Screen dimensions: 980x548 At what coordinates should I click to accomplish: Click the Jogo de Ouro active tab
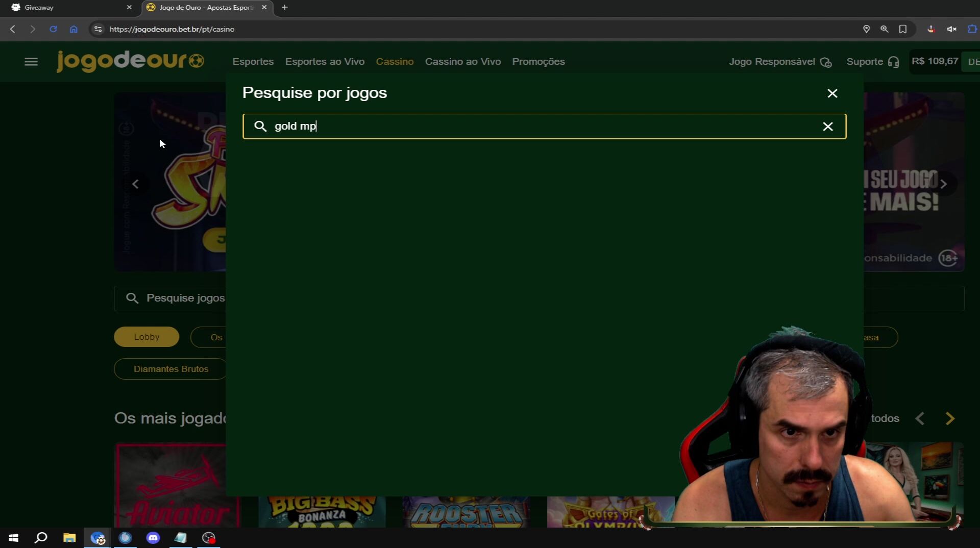tap(207, 8)
